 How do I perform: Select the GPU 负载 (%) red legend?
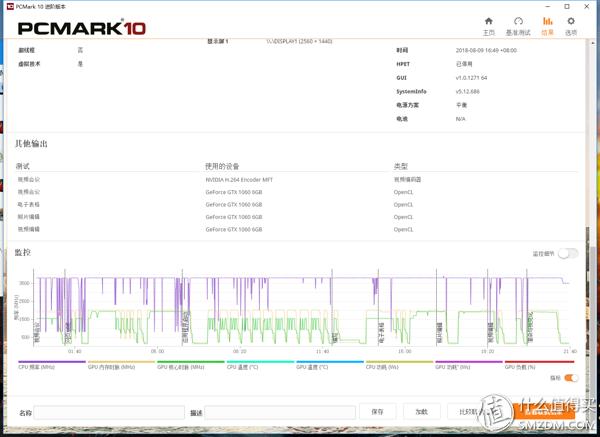click(x=539, y=365)
